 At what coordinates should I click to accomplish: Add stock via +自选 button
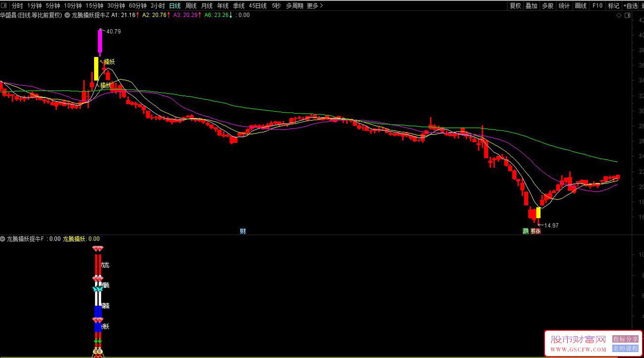click(x=631, y=6)
